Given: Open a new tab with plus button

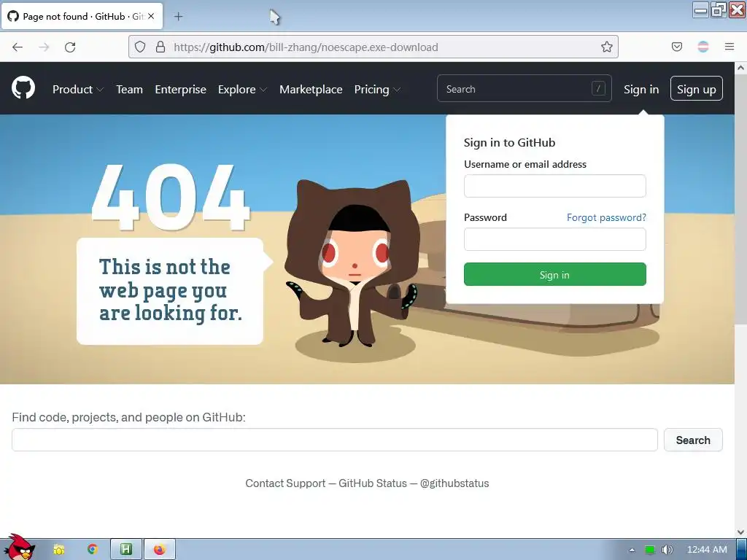Looking at the screenshot, I should point(178,17).
